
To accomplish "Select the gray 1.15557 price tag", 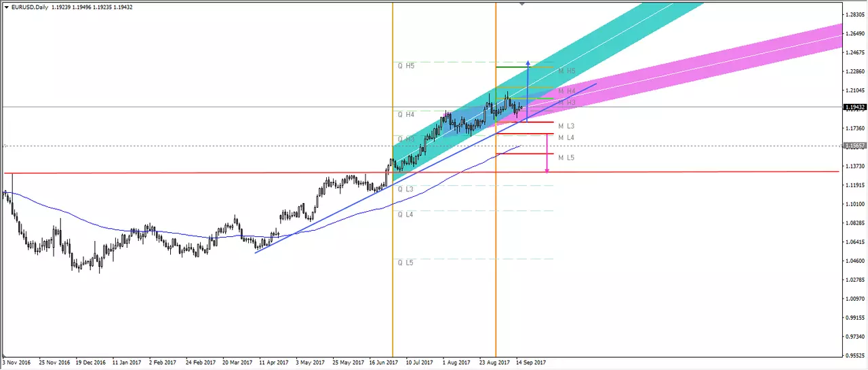I will tap(853, 145).
